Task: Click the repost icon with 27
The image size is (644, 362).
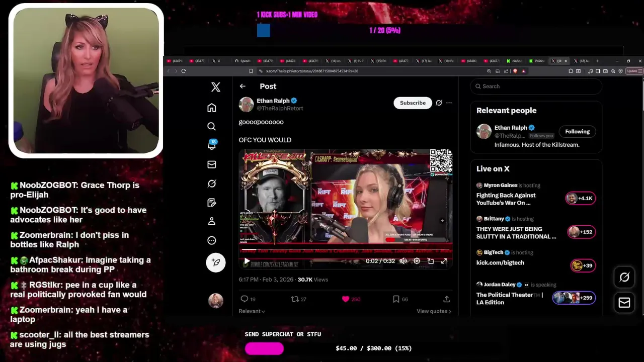Action: point(295,299)
